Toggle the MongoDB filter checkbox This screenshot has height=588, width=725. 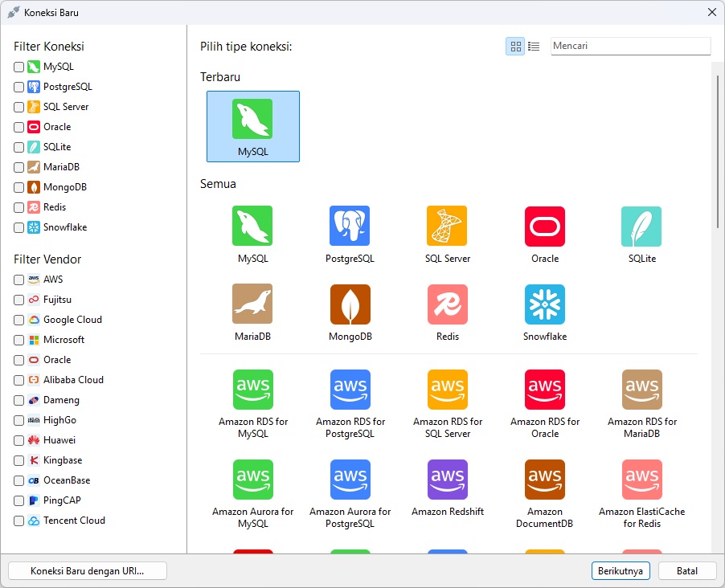click(19, 188)
